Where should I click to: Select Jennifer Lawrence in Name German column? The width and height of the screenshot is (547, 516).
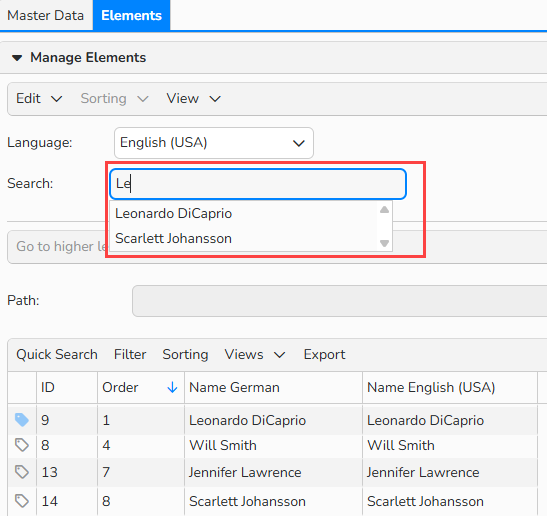[245, 472]
